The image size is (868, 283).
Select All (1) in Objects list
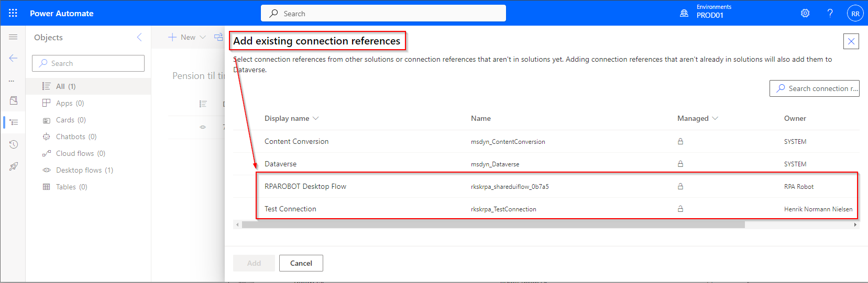88,86
